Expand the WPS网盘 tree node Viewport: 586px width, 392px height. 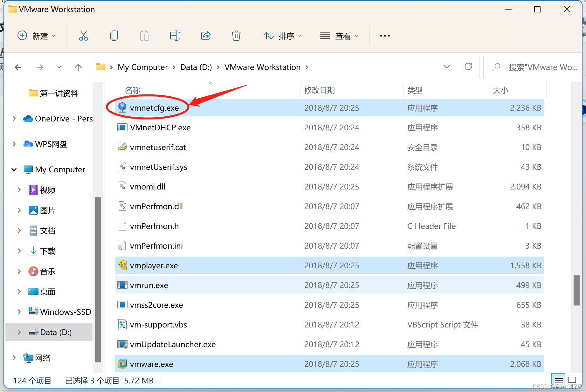(x=14, y=144)
